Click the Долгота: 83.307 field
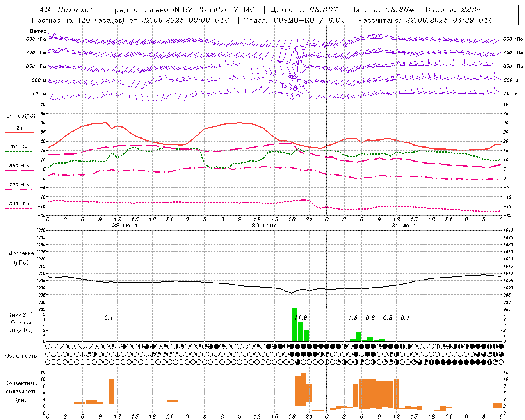This screenshot has width=525, height=420. tap(305, 10)
